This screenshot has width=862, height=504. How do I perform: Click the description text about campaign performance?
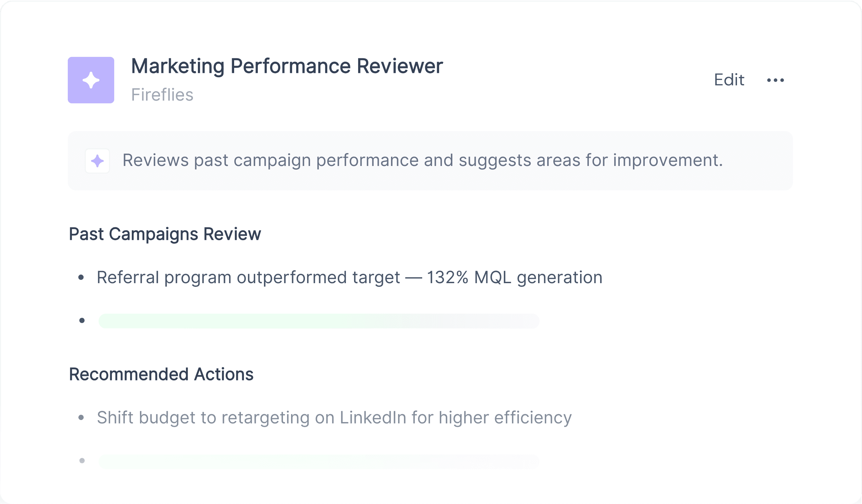point(423,160)
